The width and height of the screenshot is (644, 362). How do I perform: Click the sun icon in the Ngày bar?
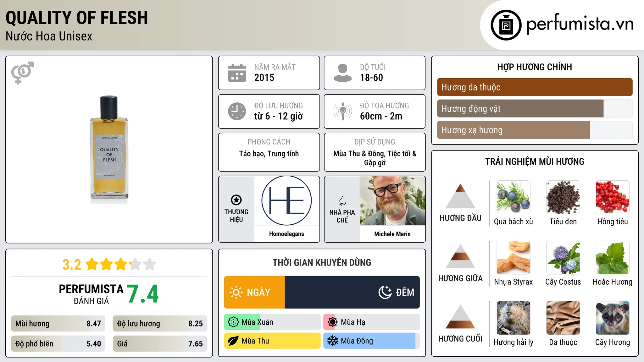point(236,292)
